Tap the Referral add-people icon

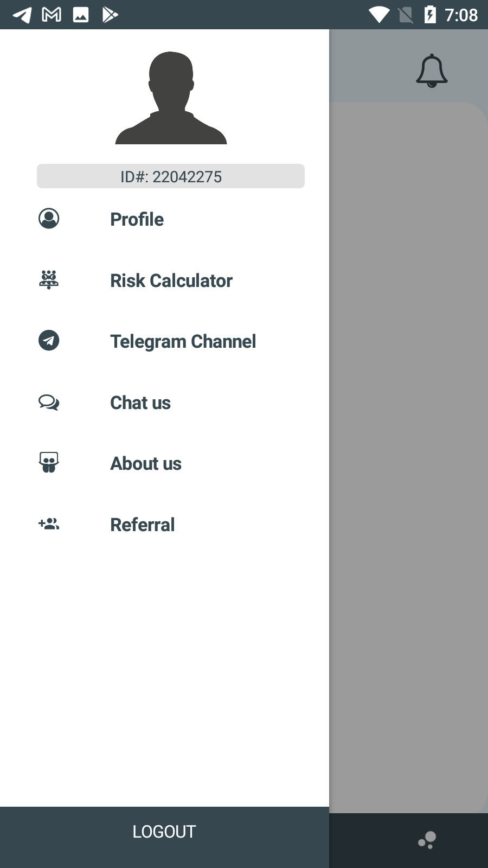(49, 524)
